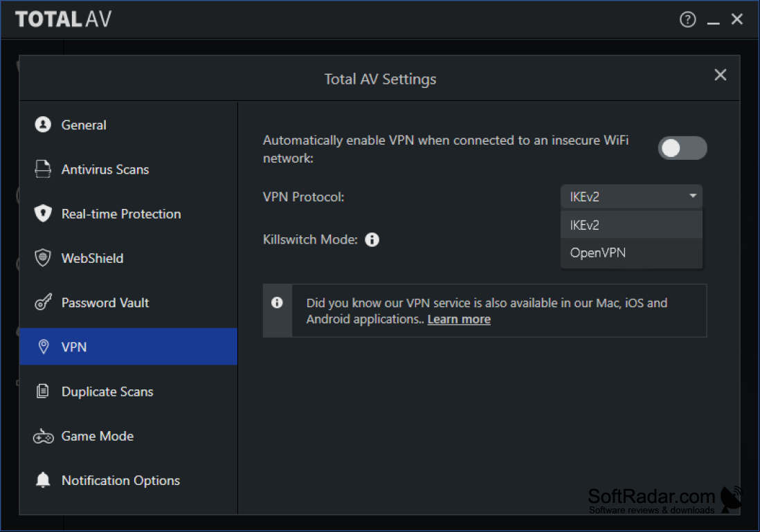The image size is (760, 532).
Task: Close the Total AV Settings dialog
Action: [721, 75]
